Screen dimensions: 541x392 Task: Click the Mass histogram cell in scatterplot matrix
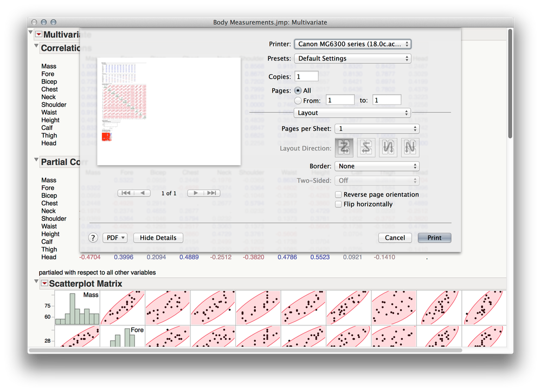pyautogui.click(x=78, y=308)
